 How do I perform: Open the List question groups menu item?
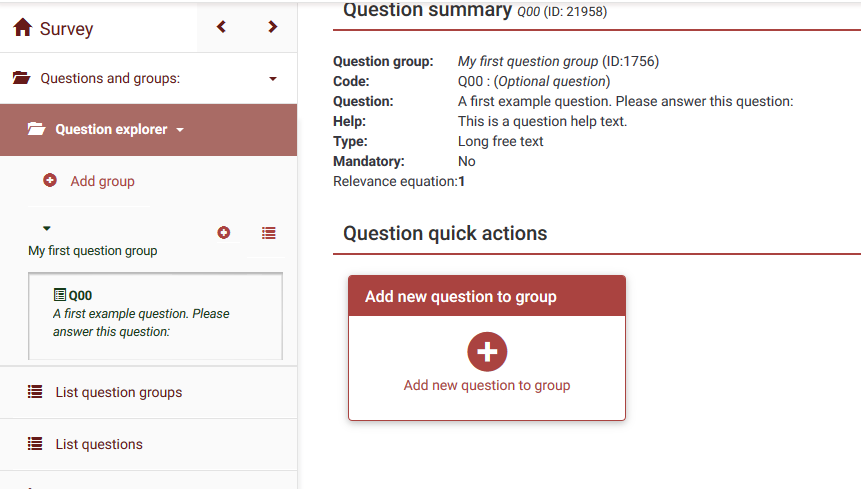click(x=118, y=392)
